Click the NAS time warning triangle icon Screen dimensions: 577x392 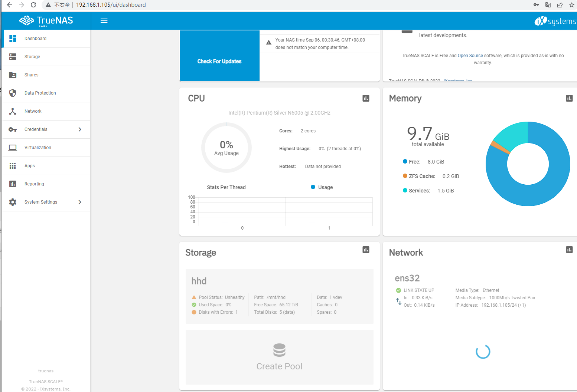[268, 42]
